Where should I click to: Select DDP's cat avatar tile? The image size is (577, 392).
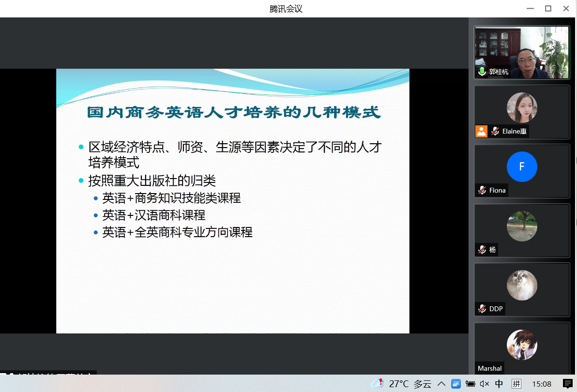pyautogui.click(x=522, y=285)
